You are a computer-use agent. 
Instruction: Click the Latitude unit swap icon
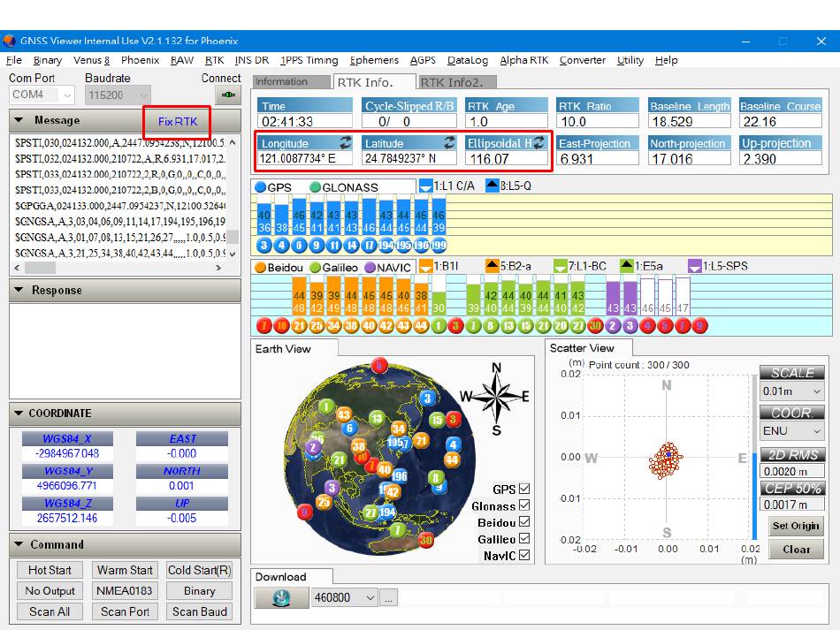(x=449, y=142)
